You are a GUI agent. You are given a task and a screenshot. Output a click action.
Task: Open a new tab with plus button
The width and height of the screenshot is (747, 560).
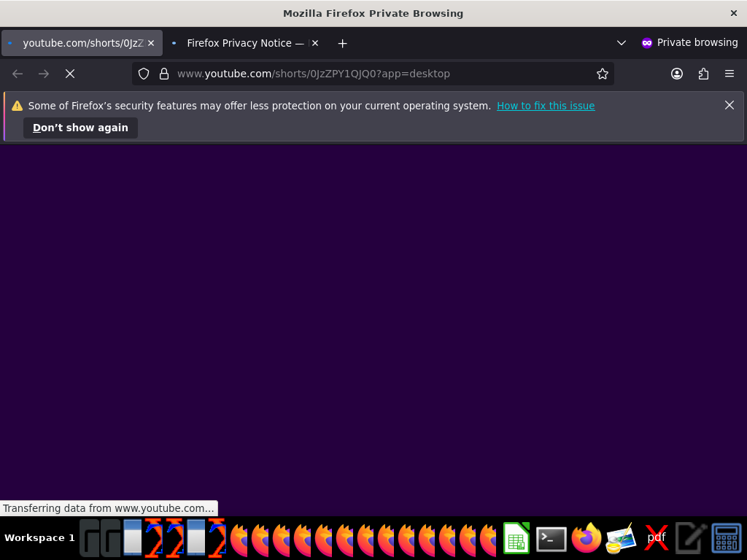pos(342,43)
